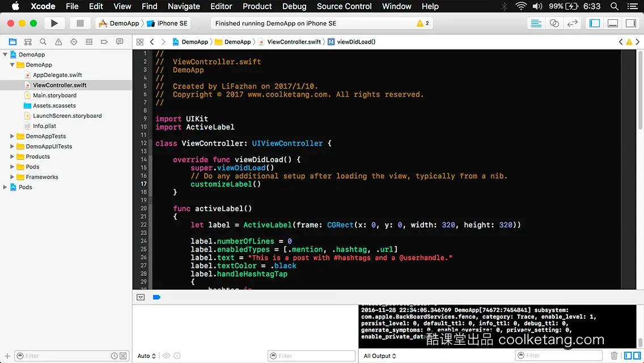Toggle the breakpoints activation arrow
This screenshot has width=644, height=363.
point(156,297)
